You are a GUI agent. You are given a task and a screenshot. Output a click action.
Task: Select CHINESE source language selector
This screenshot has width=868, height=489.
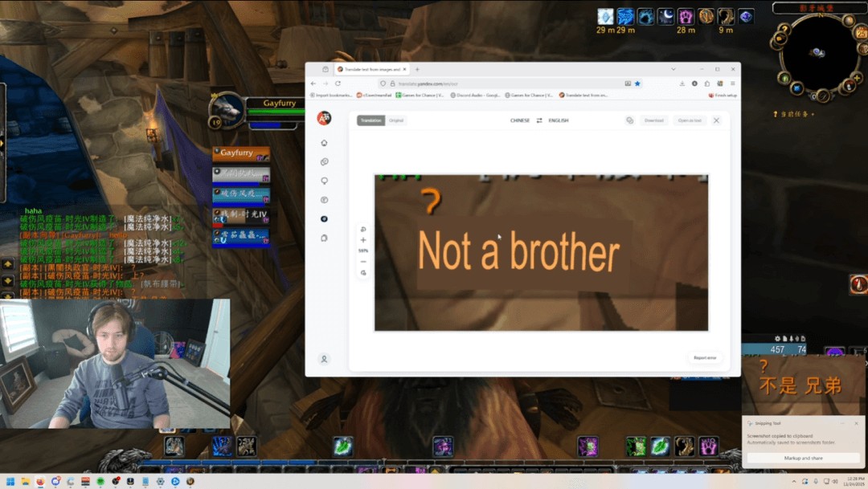click(x=520, y=120)
